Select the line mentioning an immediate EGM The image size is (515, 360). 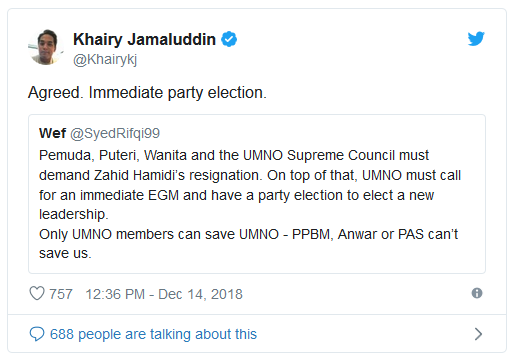pos(237,195)
